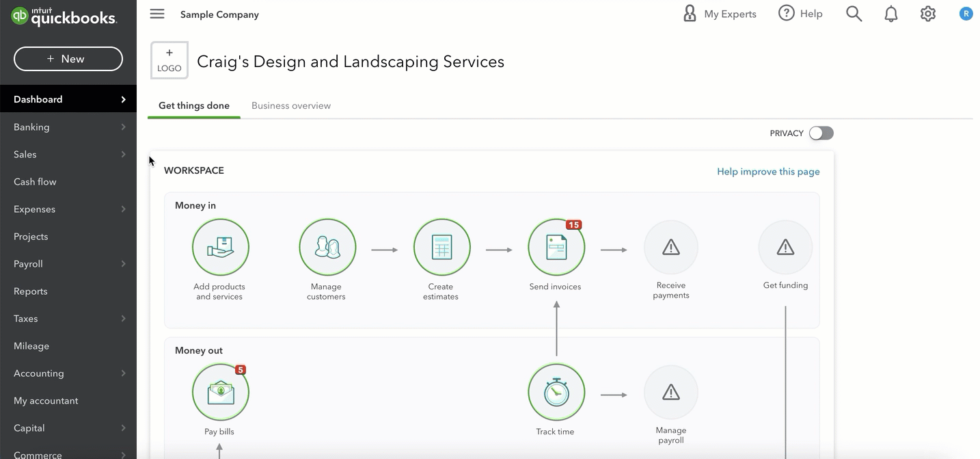Viewport: 980px width, 459px height.
Task: Switch to the Business overview tab
Action: click(291, 105)
